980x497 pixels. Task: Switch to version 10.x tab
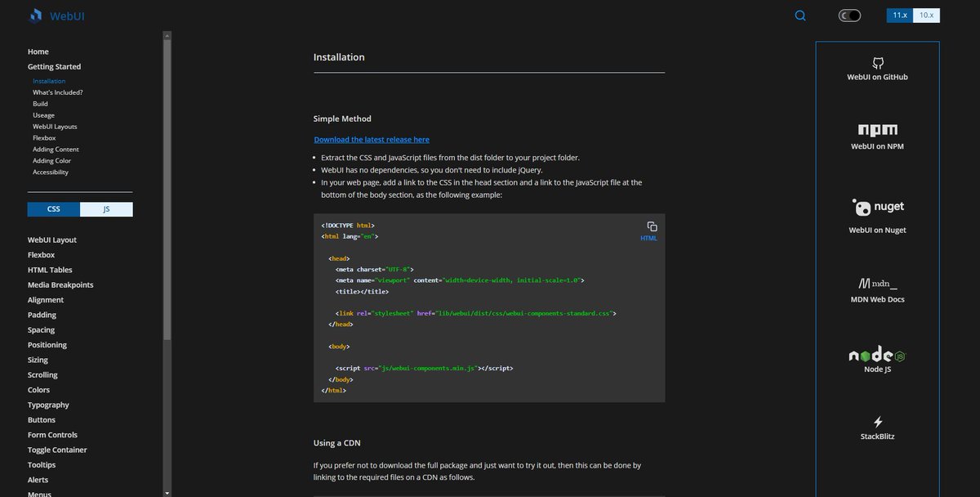[926, 16]
